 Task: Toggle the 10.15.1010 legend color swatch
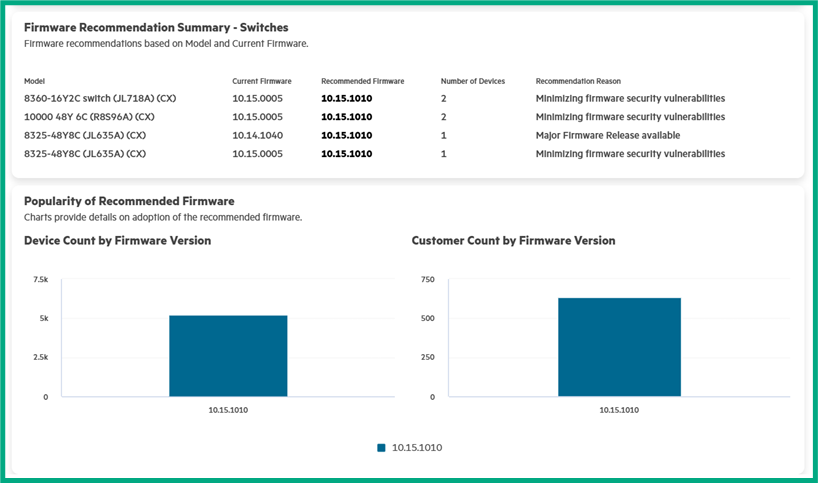[381, 448]
